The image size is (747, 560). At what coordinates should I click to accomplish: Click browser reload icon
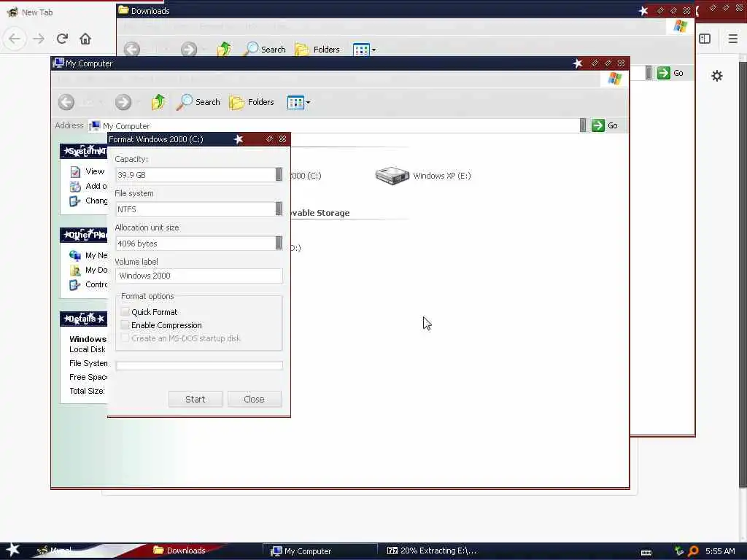pyautogui.click(x=62, y=39)
